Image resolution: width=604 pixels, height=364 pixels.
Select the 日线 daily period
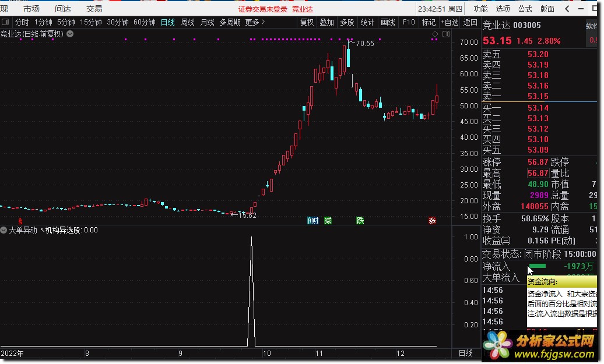pyautogui.click(x=167, y=22)
